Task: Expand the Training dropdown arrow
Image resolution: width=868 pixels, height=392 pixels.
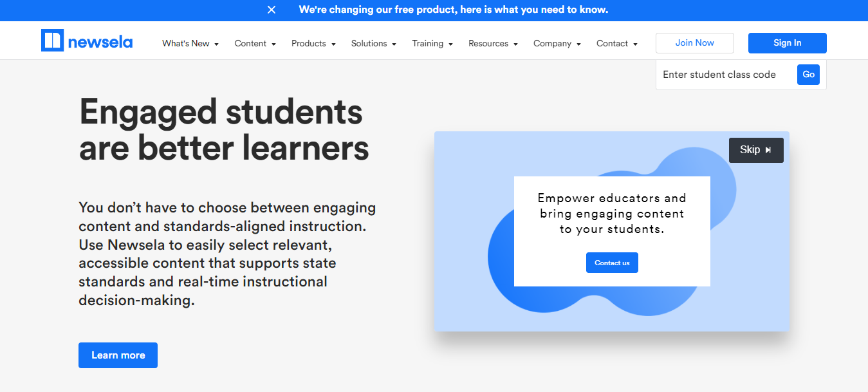Action: point(450,44)
